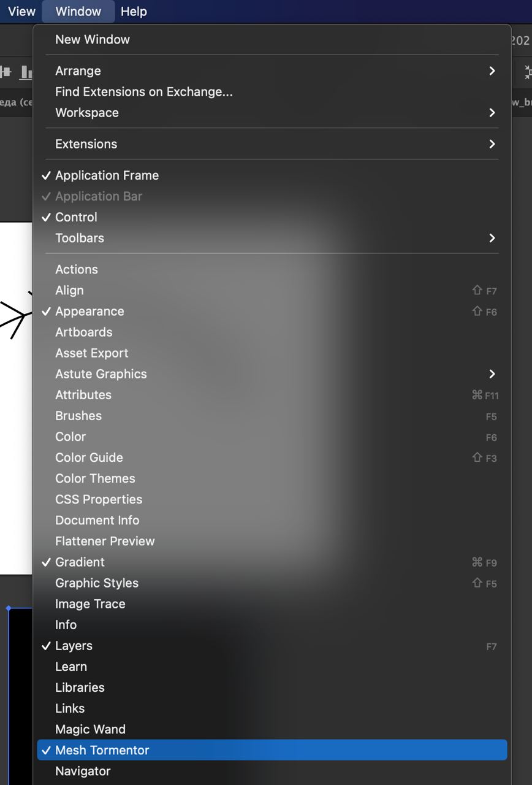Show the Brushes panel
This screenshot has height=785, width=532.
(272, 415)
